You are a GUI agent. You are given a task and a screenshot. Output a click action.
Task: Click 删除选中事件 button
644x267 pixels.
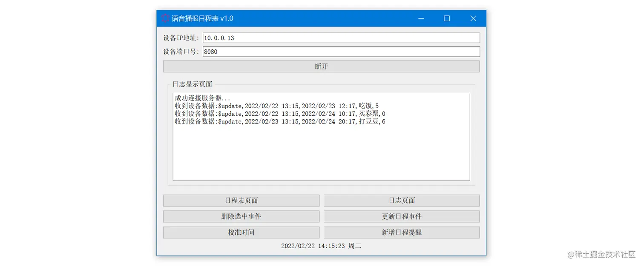241,216
